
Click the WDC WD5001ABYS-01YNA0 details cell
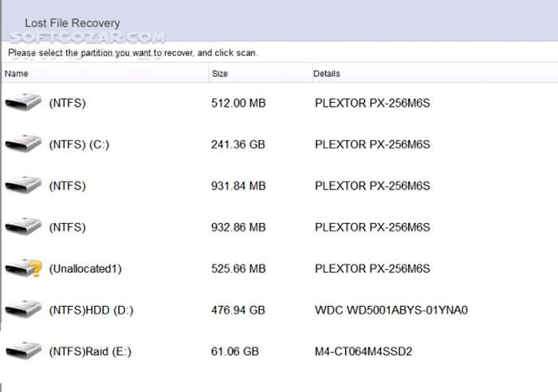[x=391, y=310]
